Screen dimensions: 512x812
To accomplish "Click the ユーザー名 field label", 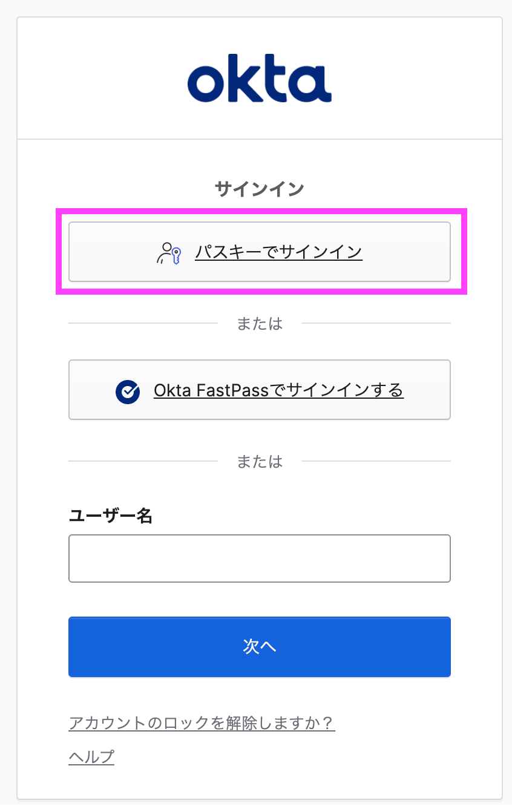I will tap(111, 516).
